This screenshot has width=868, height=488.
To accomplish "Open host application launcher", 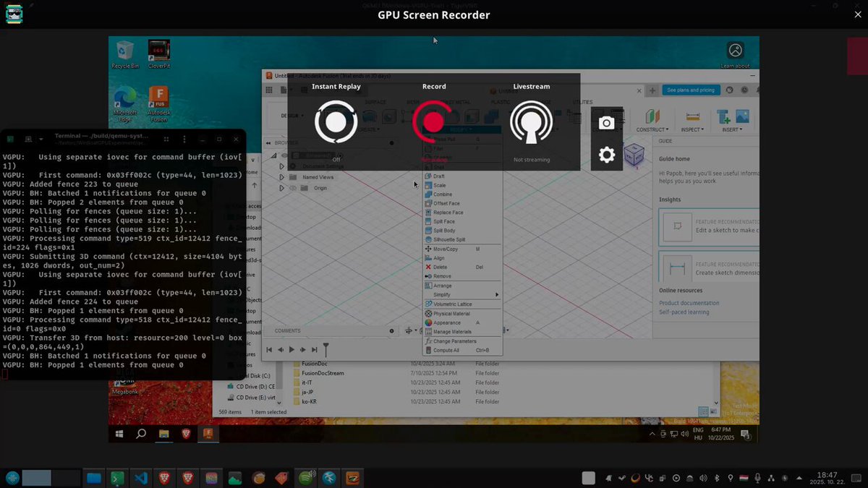I will [12, 478].
